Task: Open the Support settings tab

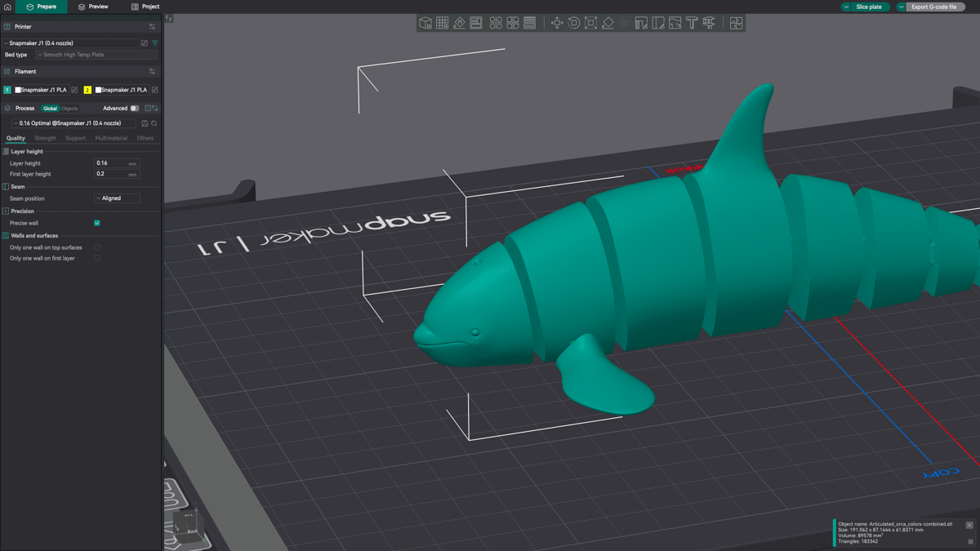Action: click(75, 138)
